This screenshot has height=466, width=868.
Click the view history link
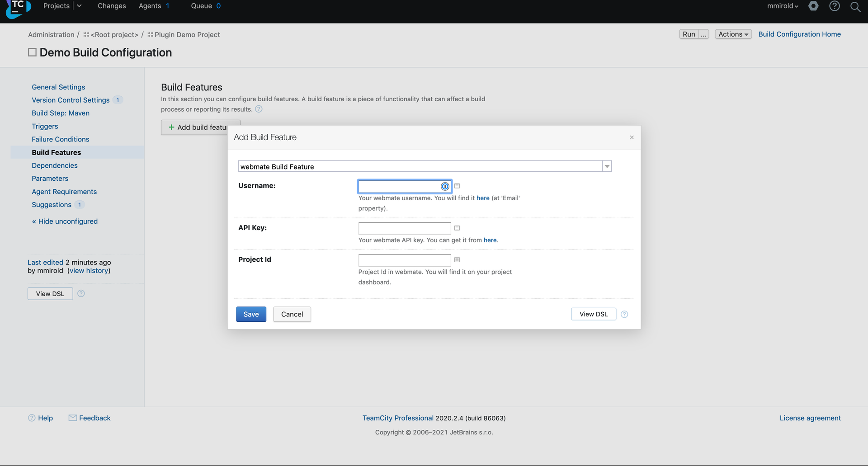tap(89, 271)
